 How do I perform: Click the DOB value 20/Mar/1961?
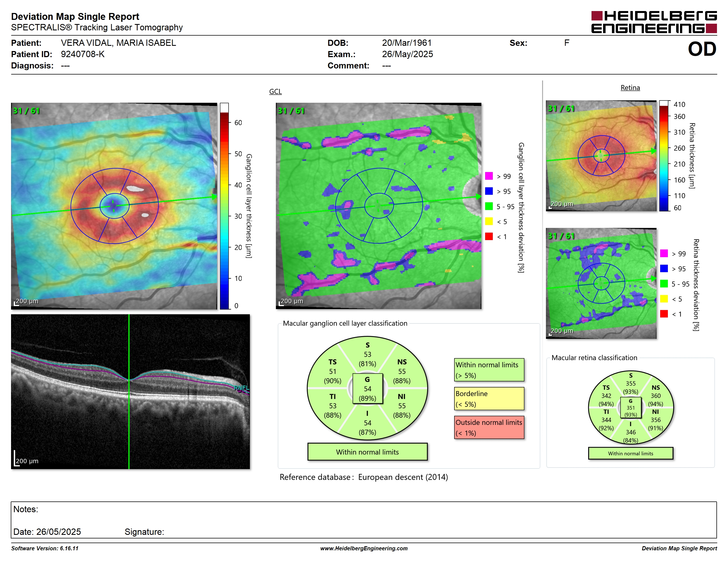pyautogui.click(x=407, y=43)
